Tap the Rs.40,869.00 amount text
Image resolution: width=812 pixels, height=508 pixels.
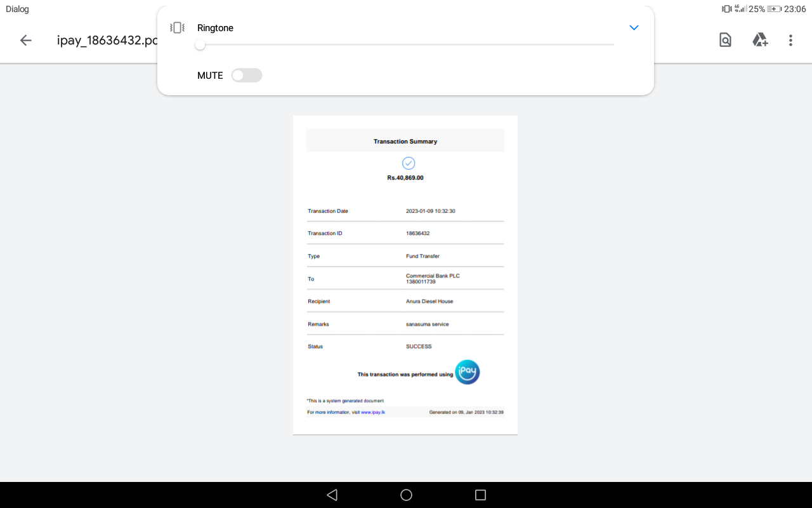click(405, 178)
